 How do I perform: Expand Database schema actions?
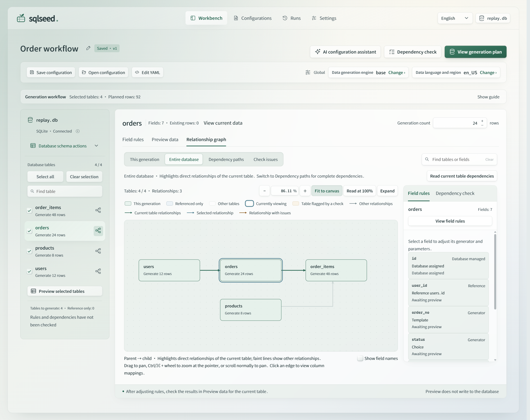tap(65, 146)
